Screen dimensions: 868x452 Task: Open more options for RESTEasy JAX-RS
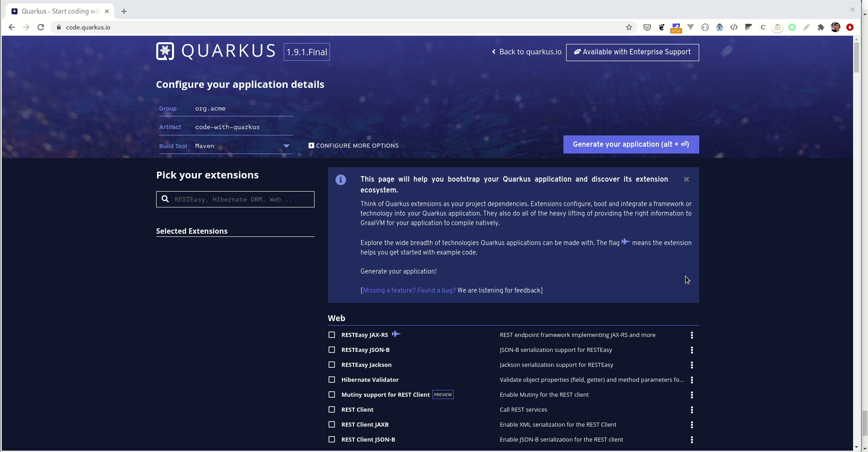tap(692, 335)
